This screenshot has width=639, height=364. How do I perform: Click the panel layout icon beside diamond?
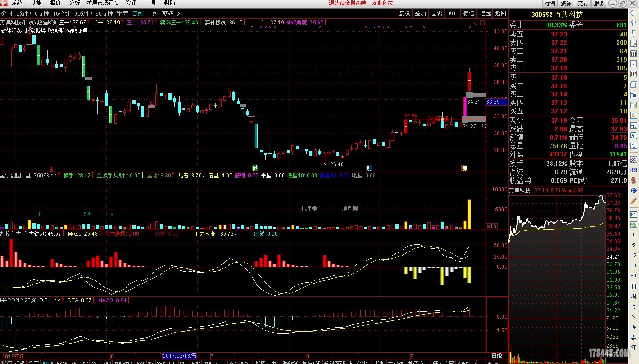(x=482, y=23)
